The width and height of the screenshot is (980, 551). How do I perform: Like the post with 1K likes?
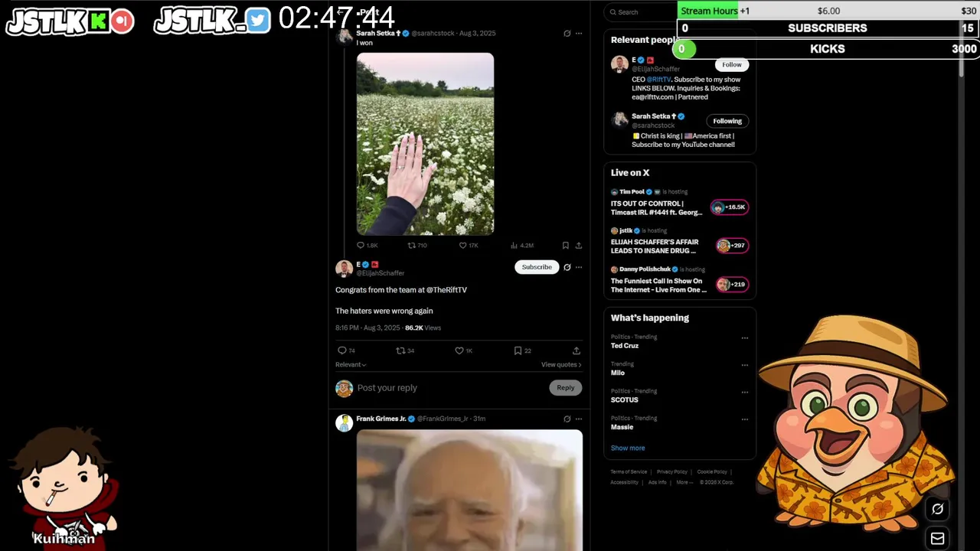click(463, 350)
